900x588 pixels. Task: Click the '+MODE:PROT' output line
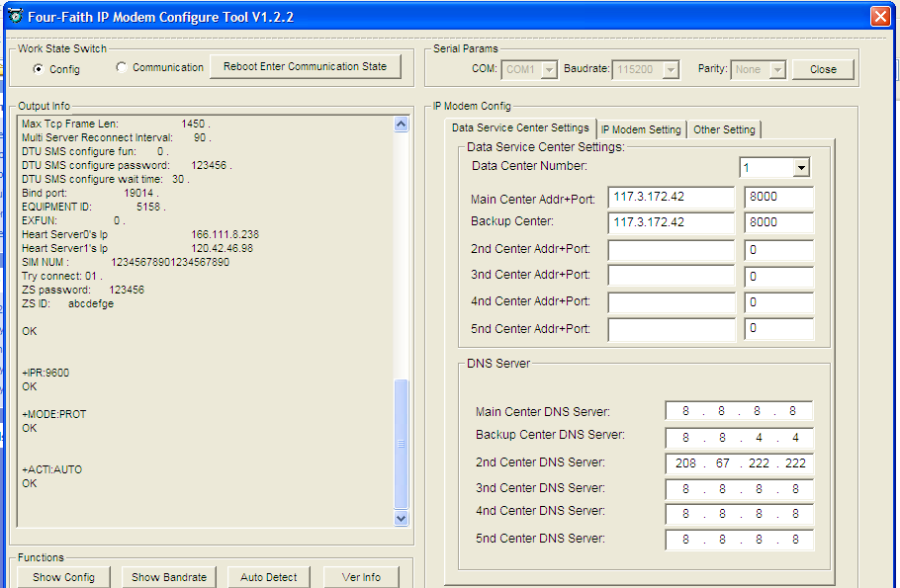54,414
